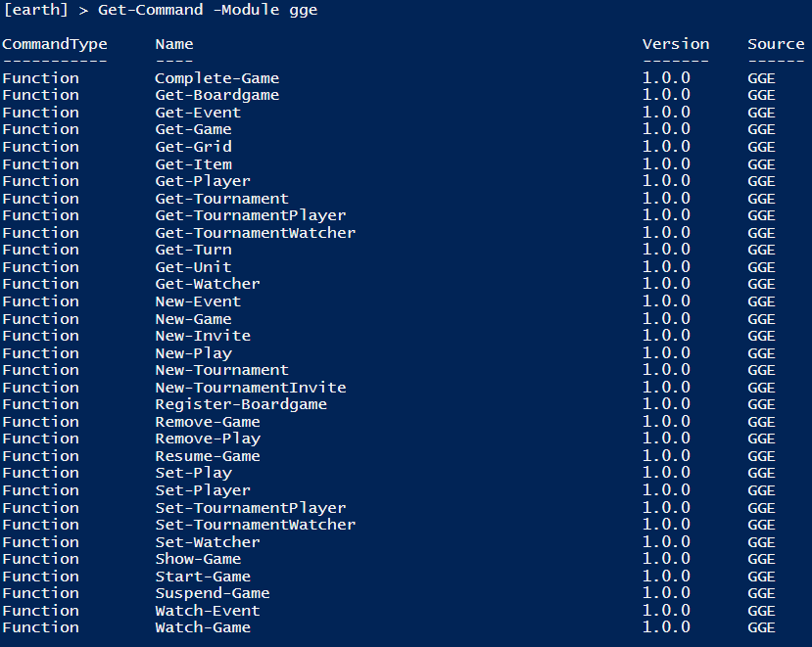The image size is (812, 647).
Task: Click the CommandType column header
Action: click(x=55, y=44)
